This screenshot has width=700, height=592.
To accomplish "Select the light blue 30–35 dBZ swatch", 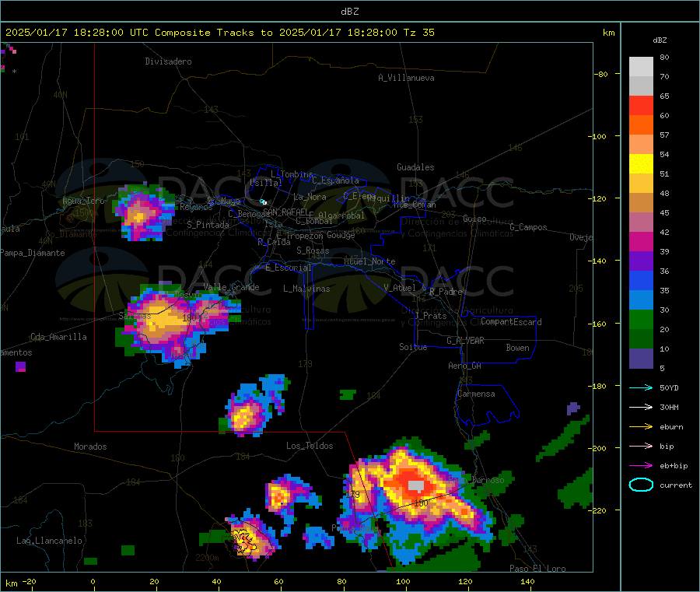I will point(641,300).
